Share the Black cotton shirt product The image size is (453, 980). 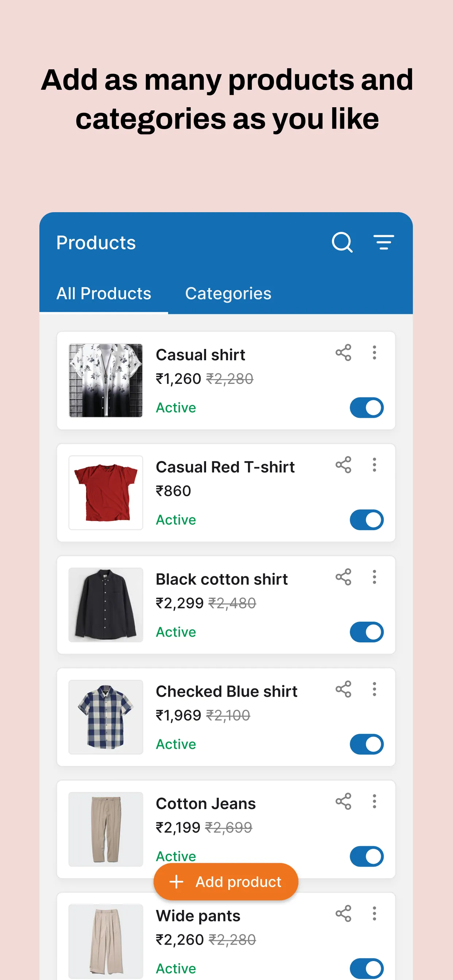coord(343,577)
